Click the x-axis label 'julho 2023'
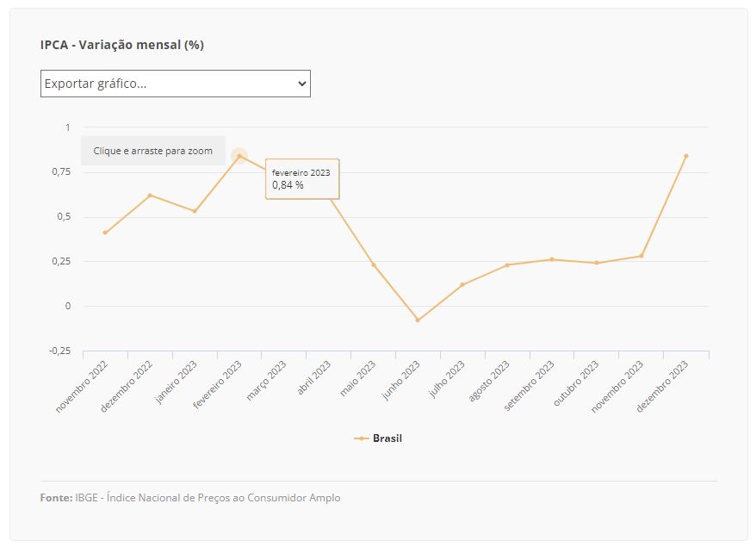756x547 pixels. coord(447,379)
